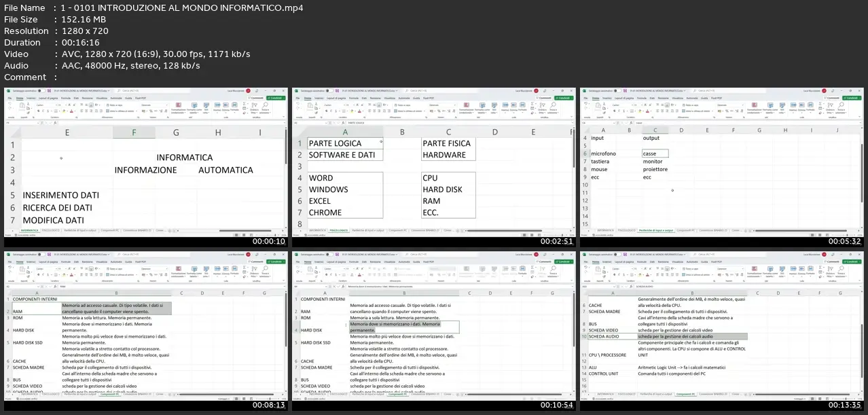Click the cell reading INFORMAZIONE
The height and width of the screenshot is (415, 868).
145,170
